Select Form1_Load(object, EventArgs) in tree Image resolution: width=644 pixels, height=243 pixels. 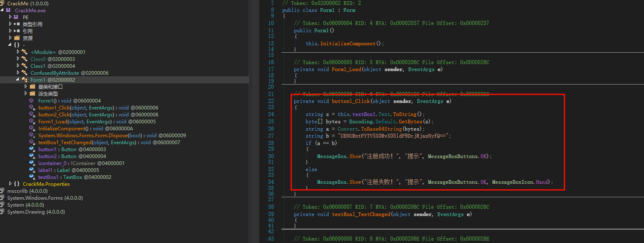pos(97,121)
